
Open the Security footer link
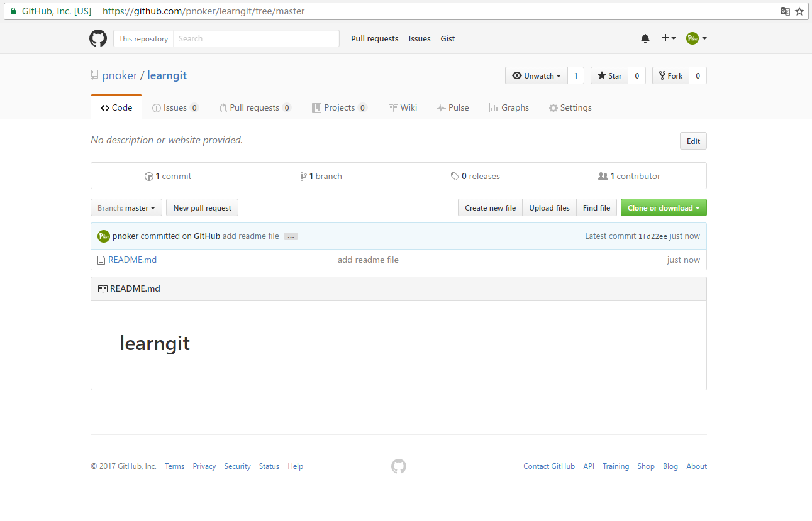pos(237,466)
